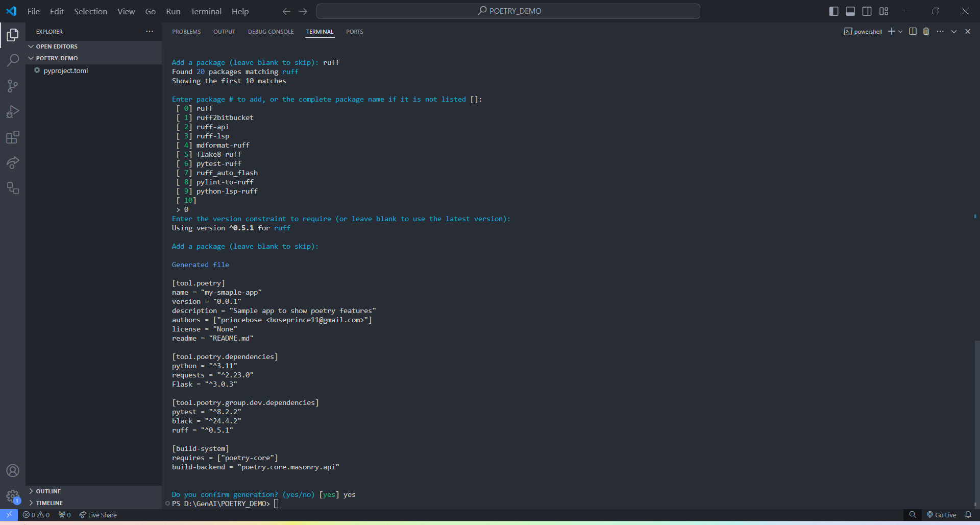Open Customize Layout options
Viewport: 980px width, 525px height.
click(x=884, y=11)
